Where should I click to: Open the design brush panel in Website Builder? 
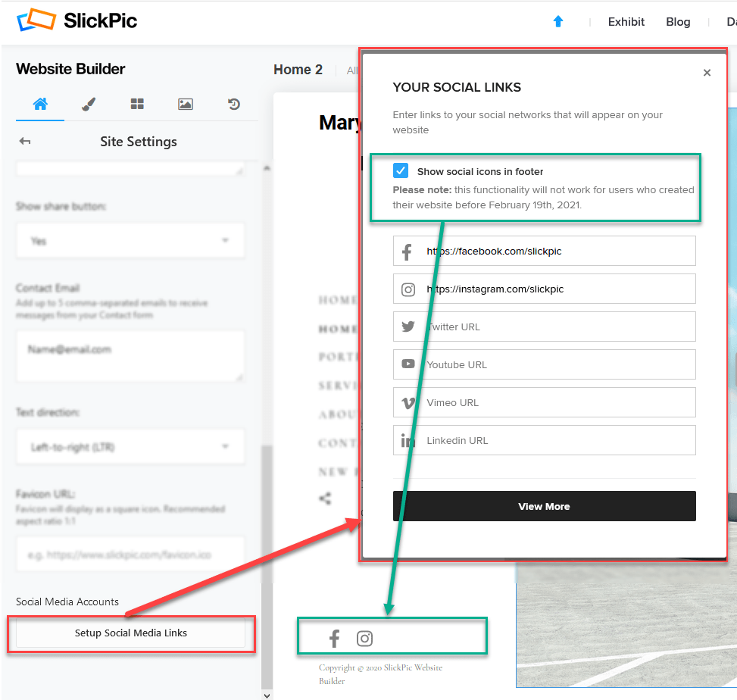[89, 105]
